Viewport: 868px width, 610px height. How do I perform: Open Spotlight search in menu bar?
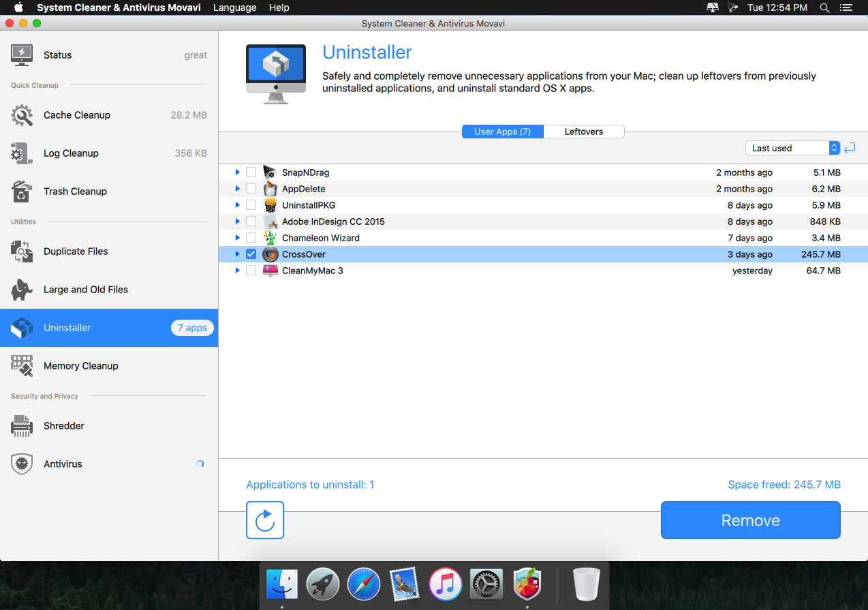pyautogui.click(x=824, y=7)
